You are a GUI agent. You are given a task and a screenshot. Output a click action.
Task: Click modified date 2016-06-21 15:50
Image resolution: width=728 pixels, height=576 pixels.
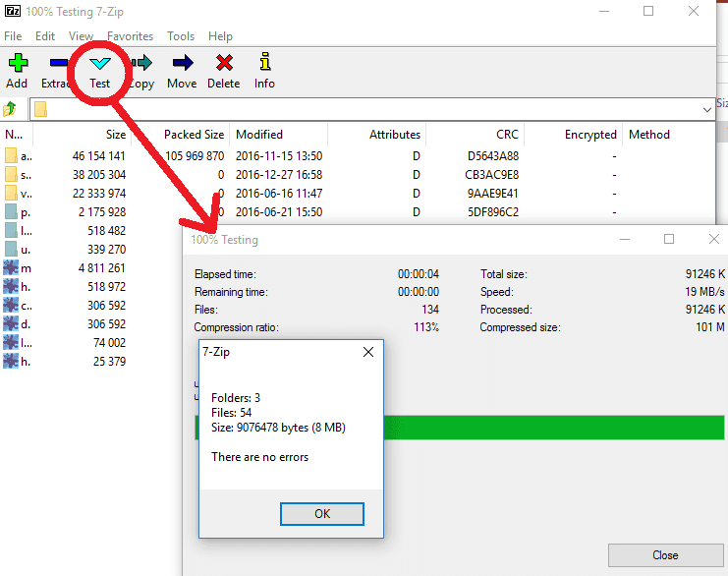coord(279,211)
